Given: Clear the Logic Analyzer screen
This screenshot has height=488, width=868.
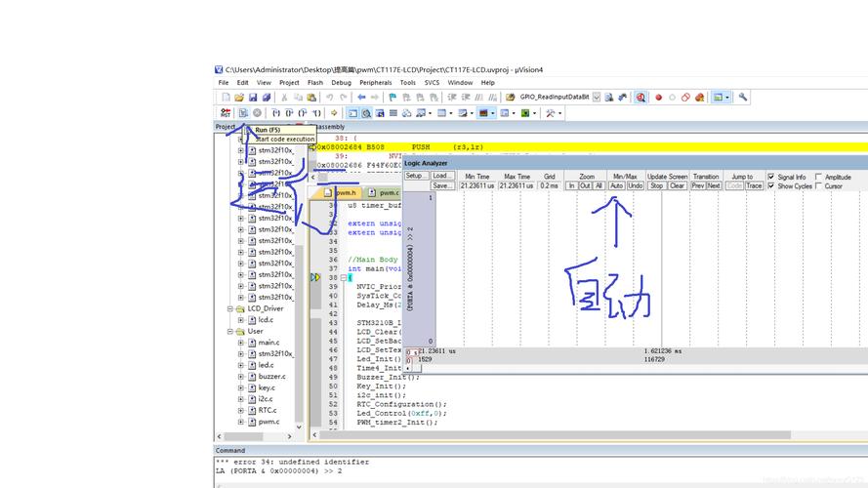Looking at the screenshot, I should [677, 185].
